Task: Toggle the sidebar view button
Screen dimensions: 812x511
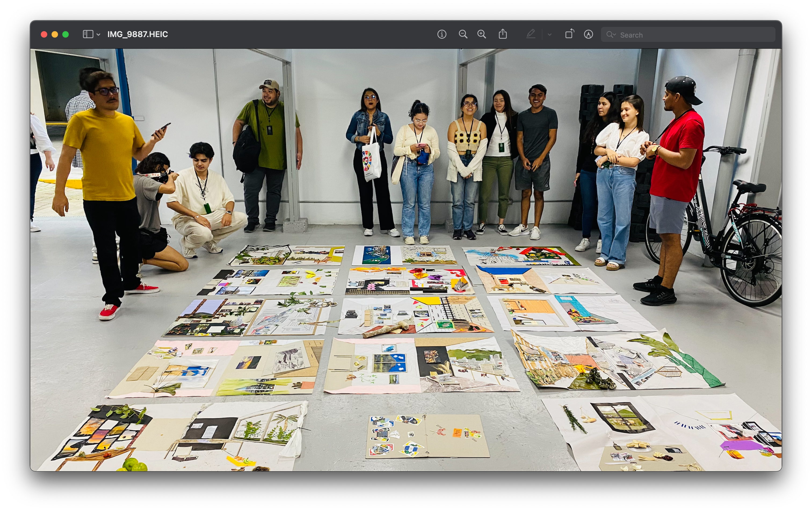Action: click(x=88, y=34)
